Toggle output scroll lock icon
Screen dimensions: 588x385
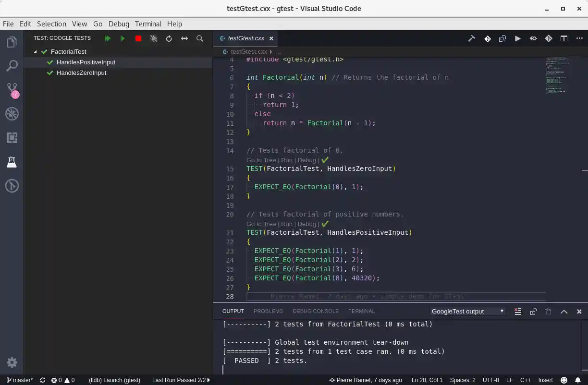point(533,312)
